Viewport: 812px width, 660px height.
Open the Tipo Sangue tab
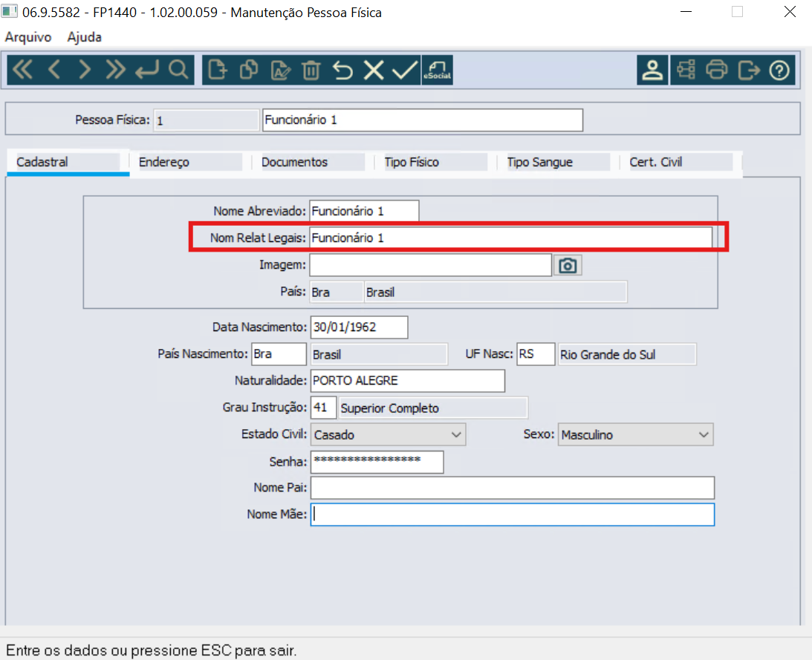558,162
